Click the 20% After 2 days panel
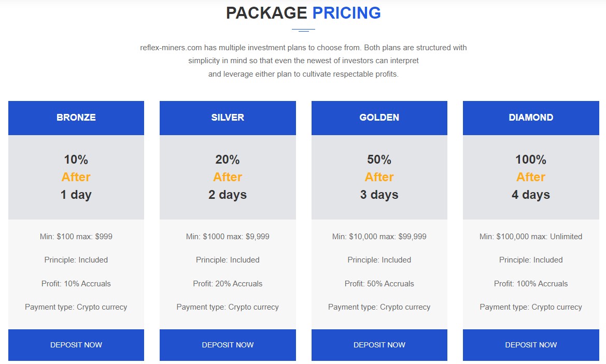Screen dimensions: 606x364 coord(228,177)
